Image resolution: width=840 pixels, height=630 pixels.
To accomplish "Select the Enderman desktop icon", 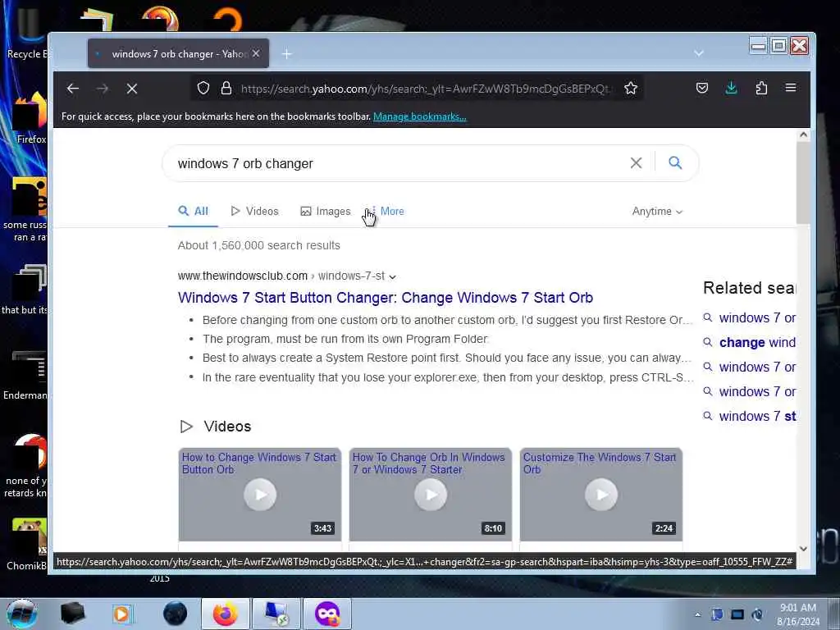I will tap(25, 375).
